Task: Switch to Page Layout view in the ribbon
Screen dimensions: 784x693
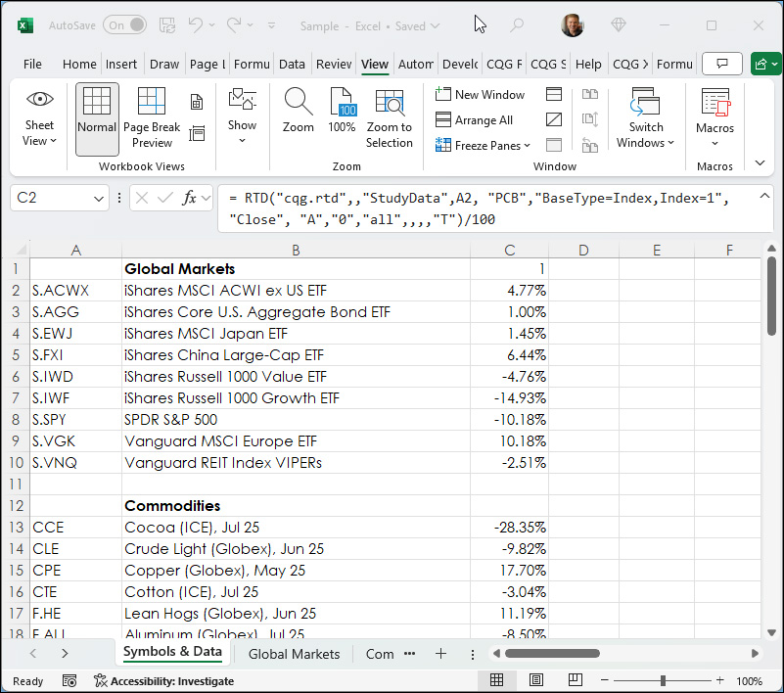Action: click(197, 102)
